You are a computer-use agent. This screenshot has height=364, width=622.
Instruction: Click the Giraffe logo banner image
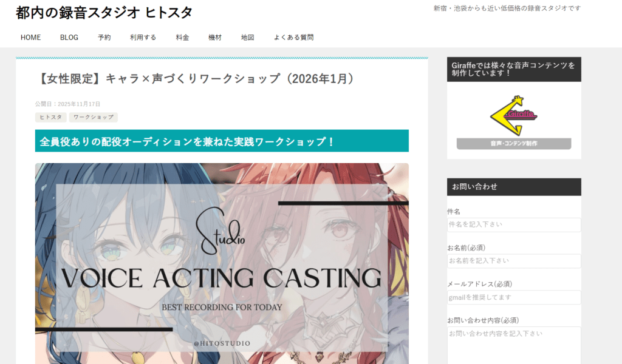pyautogui.click(x=514, y=122)
